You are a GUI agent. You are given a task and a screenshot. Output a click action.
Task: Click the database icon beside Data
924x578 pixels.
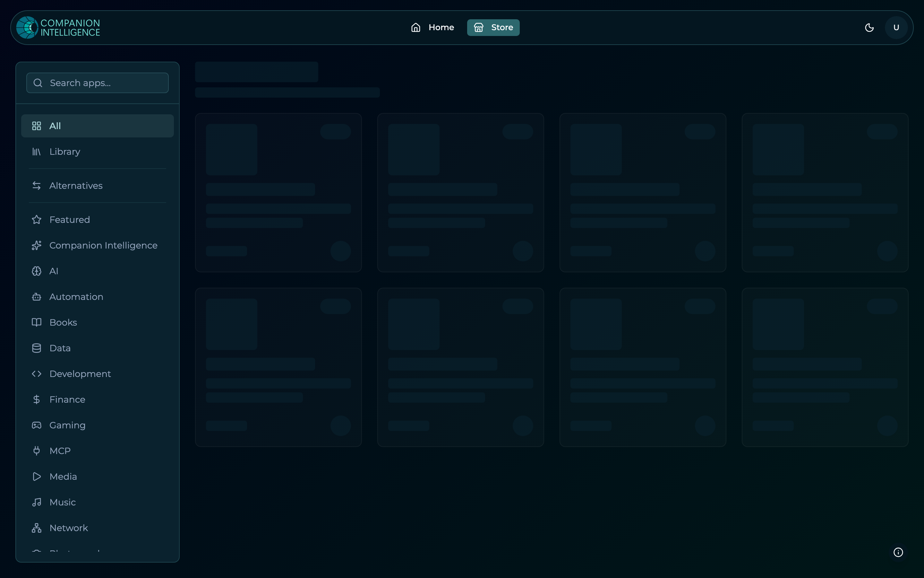click(37, 348)
